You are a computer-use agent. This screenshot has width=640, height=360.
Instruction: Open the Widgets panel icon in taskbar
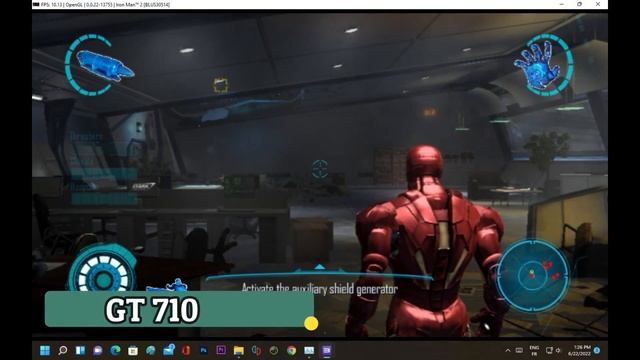pos(80,350)
